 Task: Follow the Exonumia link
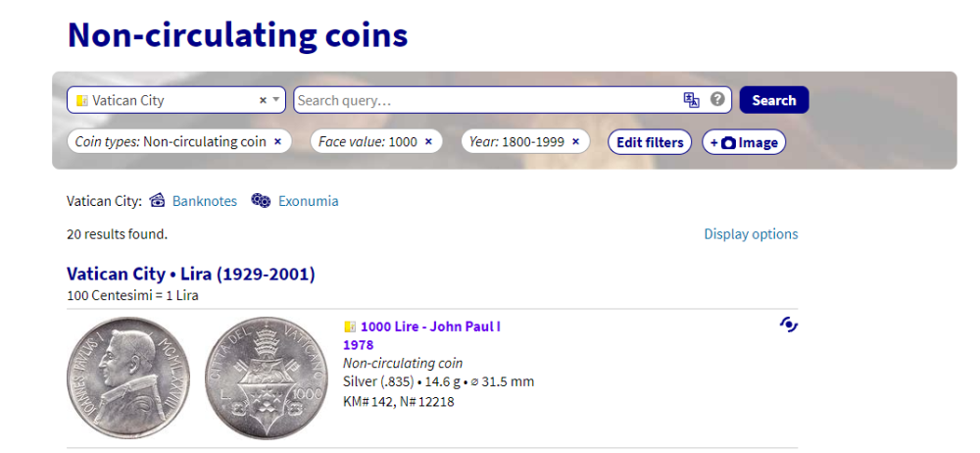click(308, 201)
